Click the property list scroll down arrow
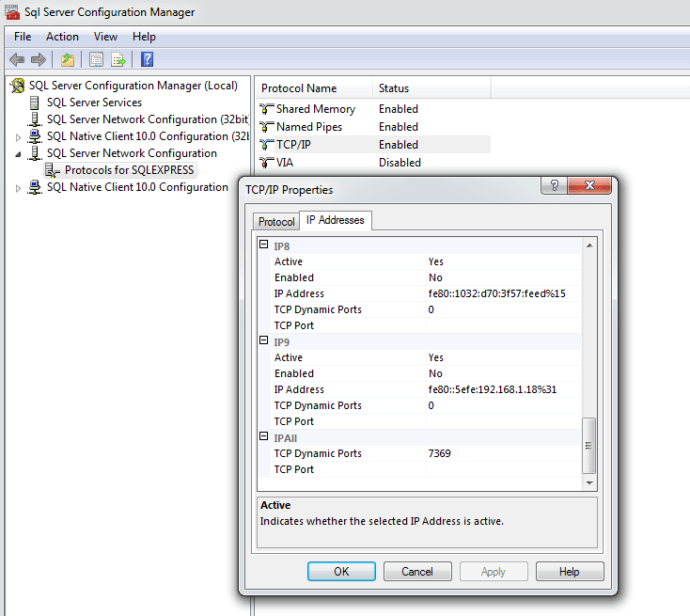The height and width of the screenshot is (616, 690). tap(589, 483)
